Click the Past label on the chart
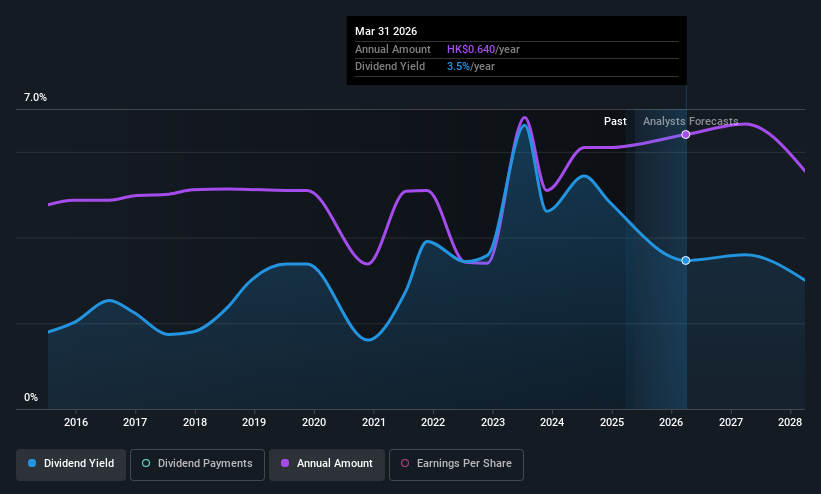Viewport: 821px width, 494px height. 615,122
